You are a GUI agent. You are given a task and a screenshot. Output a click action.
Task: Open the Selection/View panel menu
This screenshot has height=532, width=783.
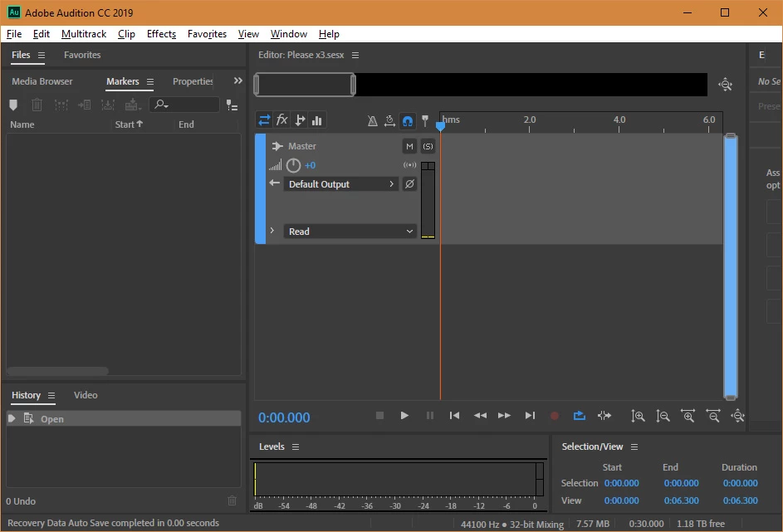click(x=634, y=447)
